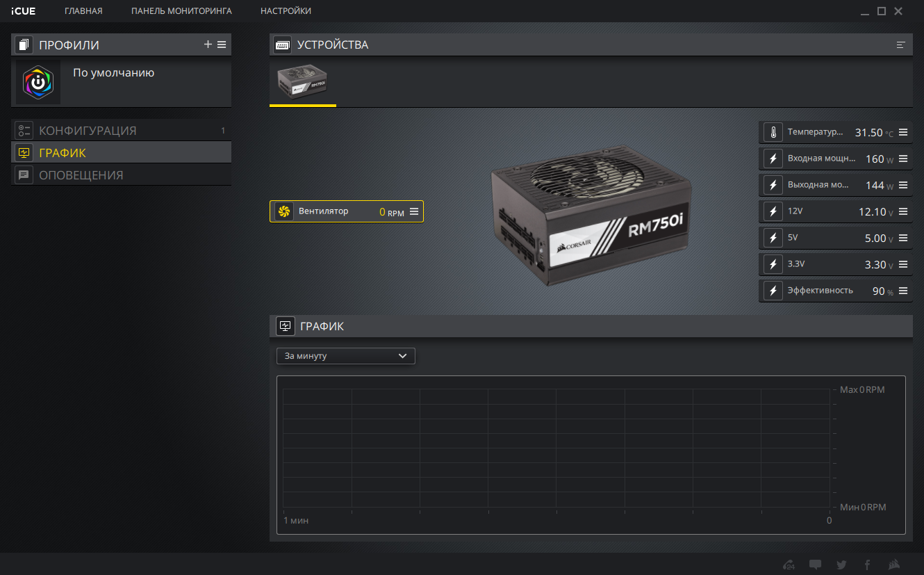Open ОПОВЕЩЕНИЯ in the sidebar

point(81,175)
